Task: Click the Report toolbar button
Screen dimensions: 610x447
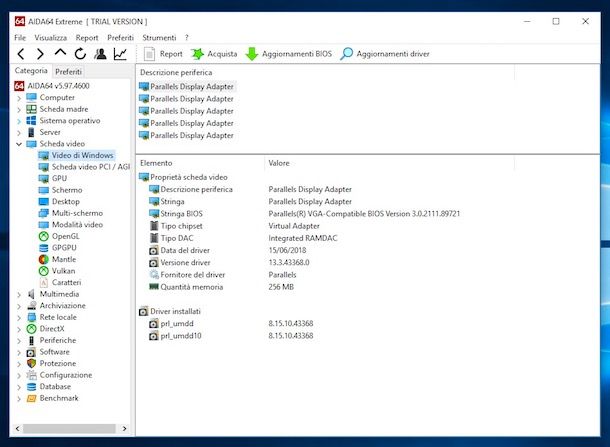Action: [163, 54]
